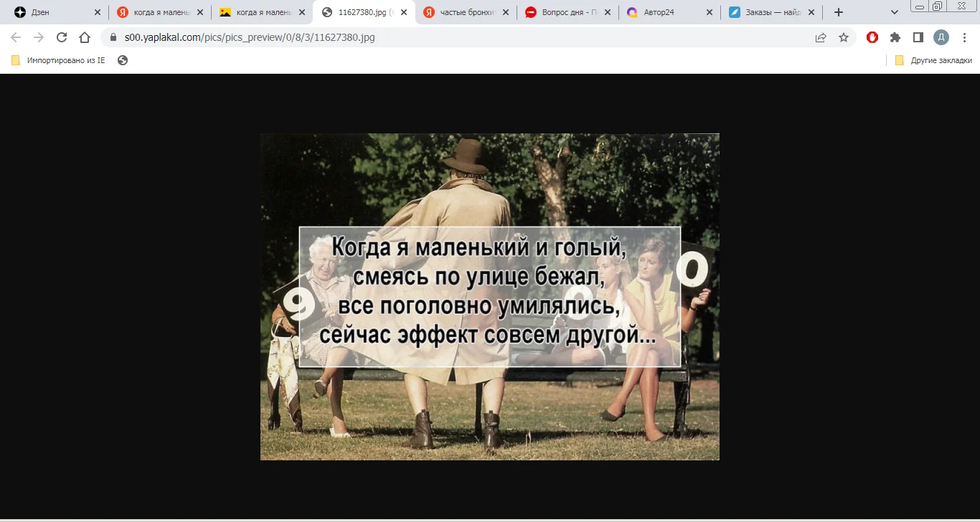Click the globe bookmark in the bookmarks bar

click(x=122, y=60)
